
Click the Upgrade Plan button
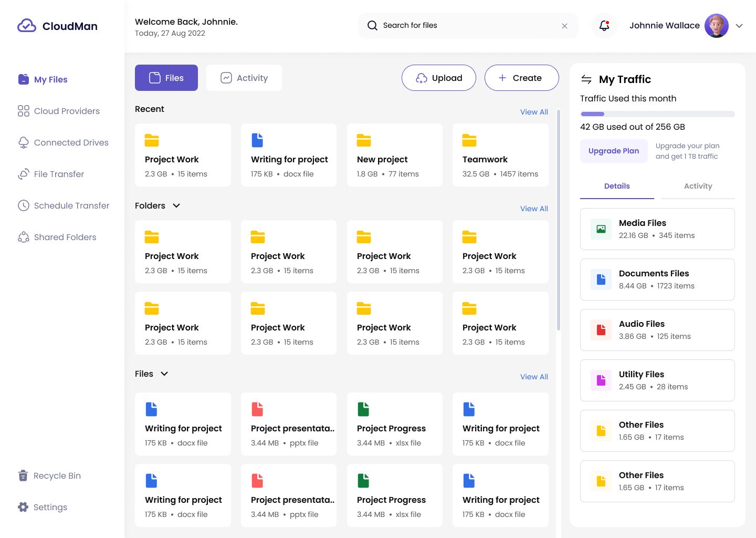click(x=613, y=151)
